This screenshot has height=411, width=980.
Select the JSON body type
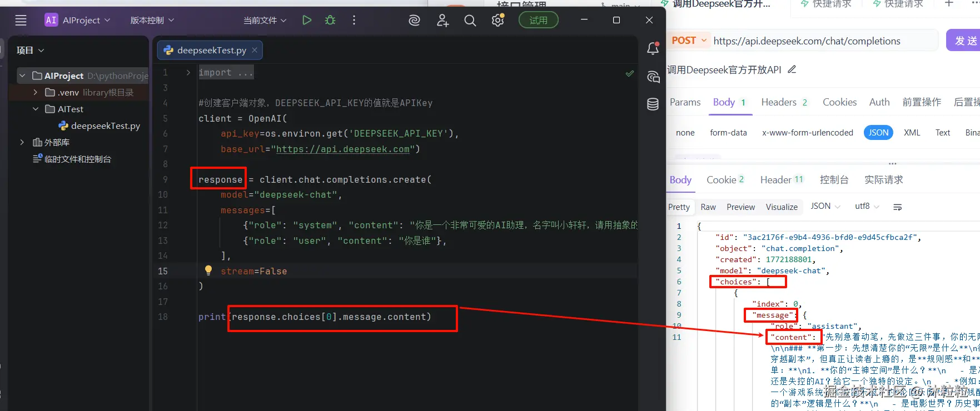coord(878,133)
